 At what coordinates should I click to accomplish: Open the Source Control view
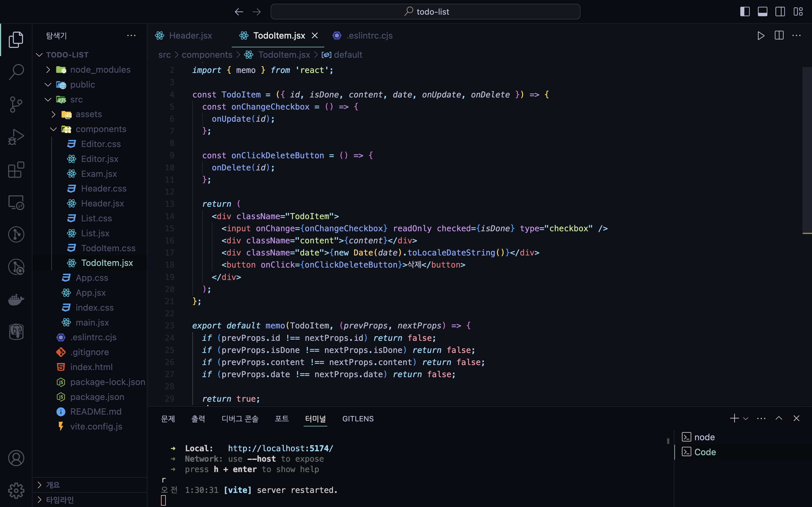click(16, 104)
